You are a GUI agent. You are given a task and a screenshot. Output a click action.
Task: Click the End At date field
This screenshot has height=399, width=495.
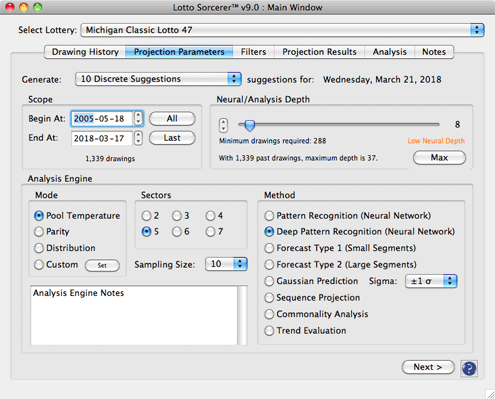[x=102, y=138]
